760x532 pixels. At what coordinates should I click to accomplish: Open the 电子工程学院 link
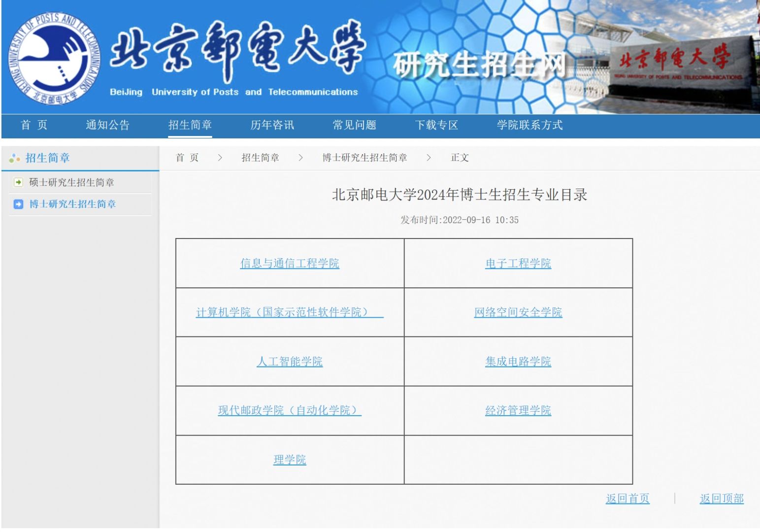tap(518, 264)
